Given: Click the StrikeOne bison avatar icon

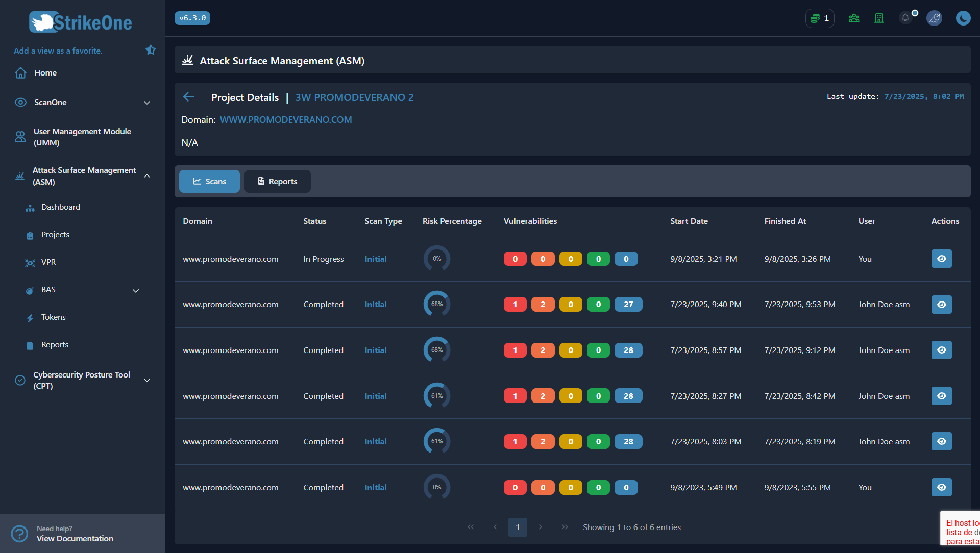Looking at the screenshot, I should (934, 18).
